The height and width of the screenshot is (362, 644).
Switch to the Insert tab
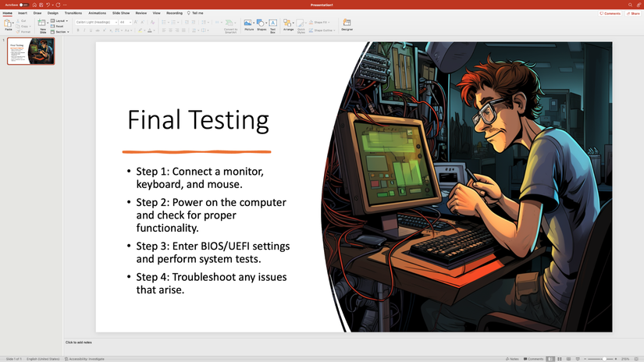pos(23,13)
